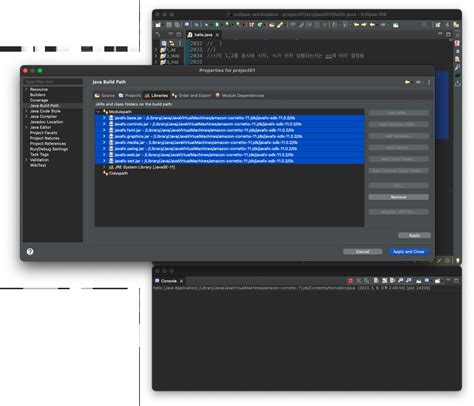474x406 pixels.
Task: Click Save All icon in Eclipse toolbar
Action: click(x=177, y=25)
